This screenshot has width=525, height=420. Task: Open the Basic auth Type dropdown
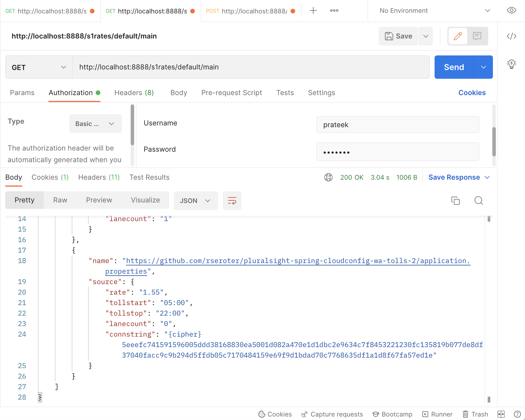96,124
